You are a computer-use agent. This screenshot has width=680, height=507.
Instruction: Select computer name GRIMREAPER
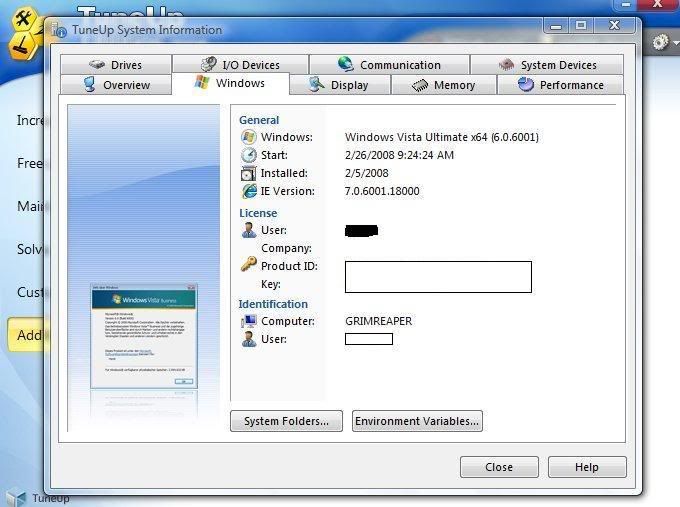point(379,321)
